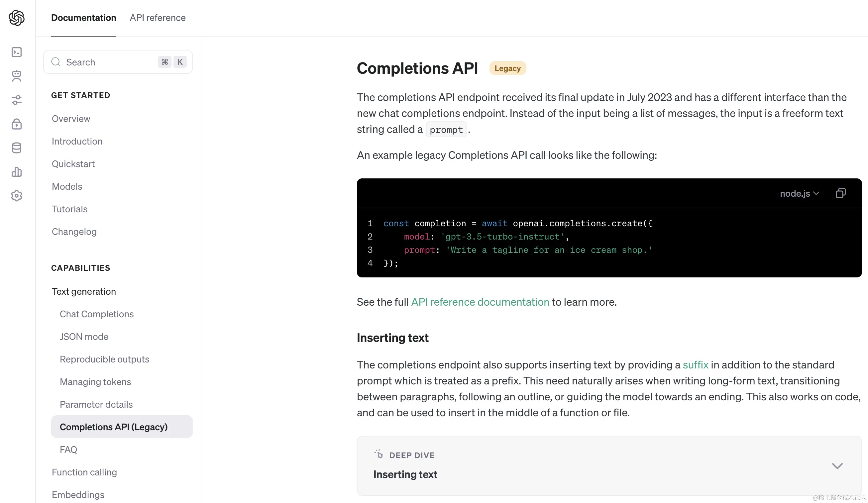Open the Usage bar chart icon
868x503 pixels.
[x=17, y=172]
